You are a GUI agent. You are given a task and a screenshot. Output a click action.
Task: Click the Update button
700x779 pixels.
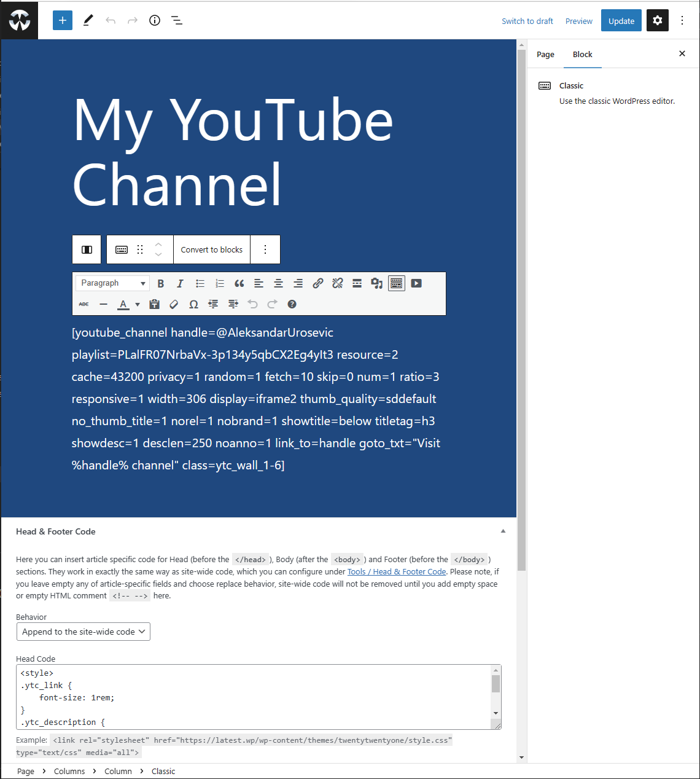(621, 21)
